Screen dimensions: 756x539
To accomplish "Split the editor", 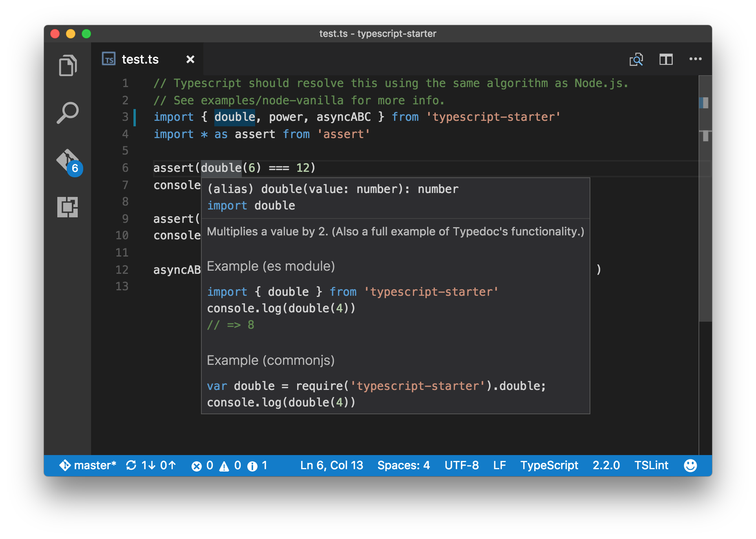I will coord(666,59).
